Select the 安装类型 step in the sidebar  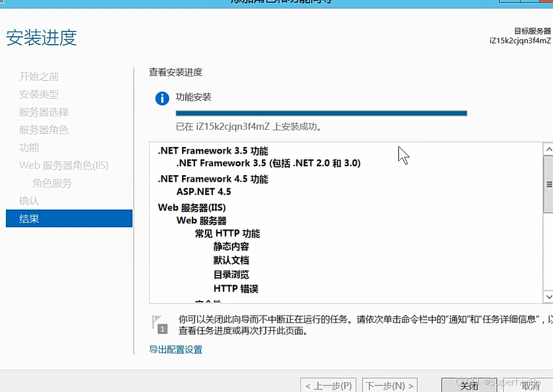(39, 94)
